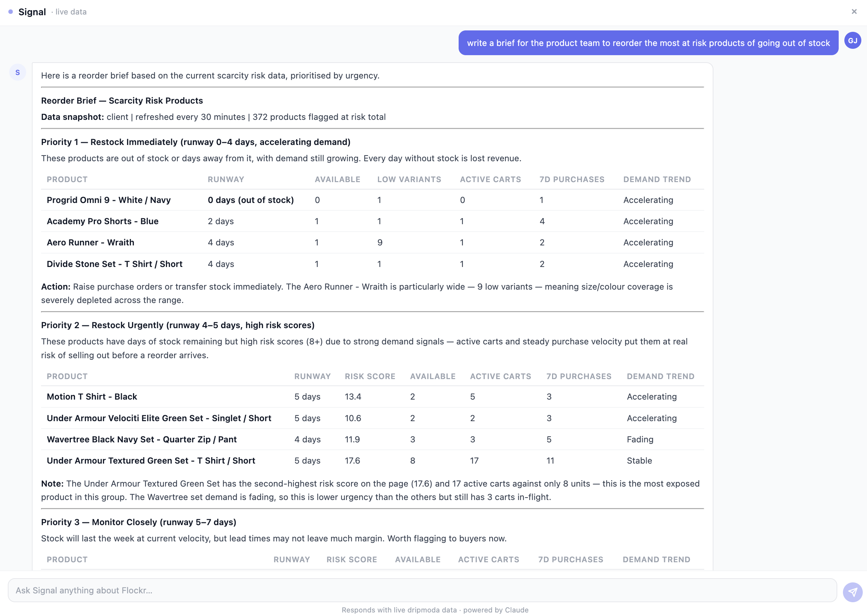The width and height of the screenshot is (867, 616).
Task: Click Divide Stone Set - T Shirt / Short
Action: pyautogui.click(x=114, y=264)
